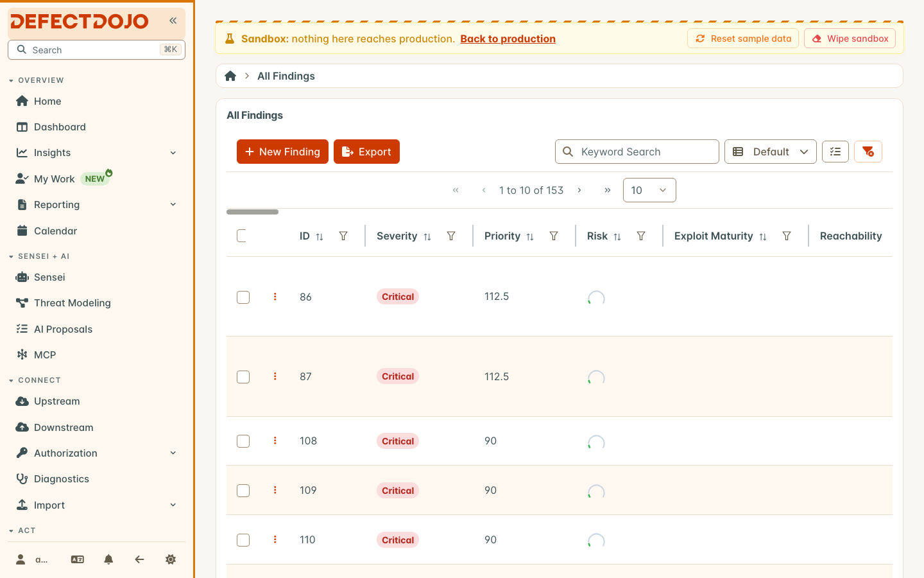Image resolution: width=924 pixels, height=578 pixels.
Task: Click the table's horizontal scrollbar thumb
Action: coord(252,212)
